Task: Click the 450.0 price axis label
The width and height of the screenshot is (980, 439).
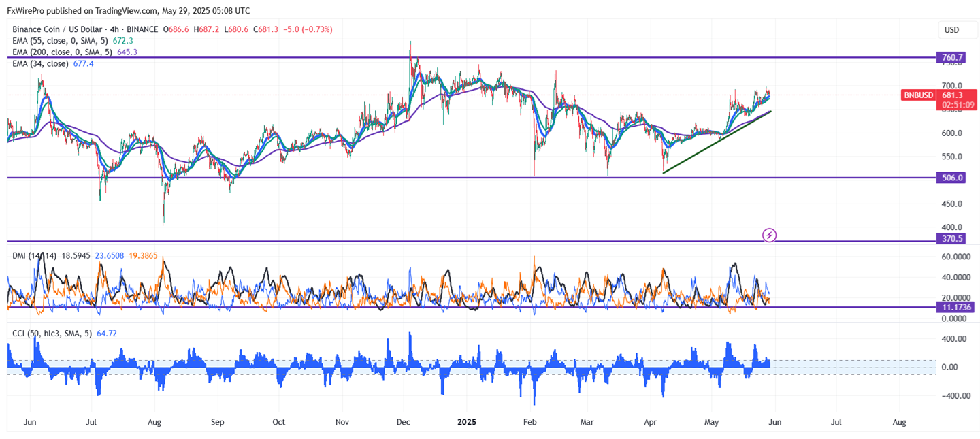Action: click(x=951, y=204)
